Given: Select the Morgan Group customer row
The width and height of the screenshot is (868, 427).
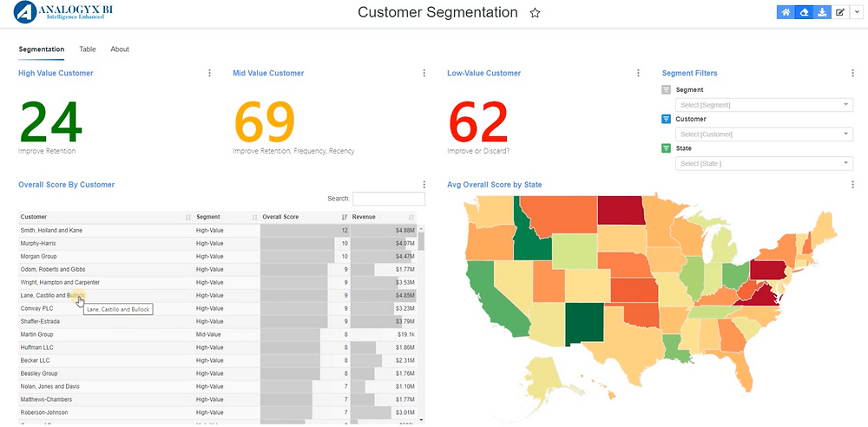Looking at the screenshot, I should click(x=218, y=256).
